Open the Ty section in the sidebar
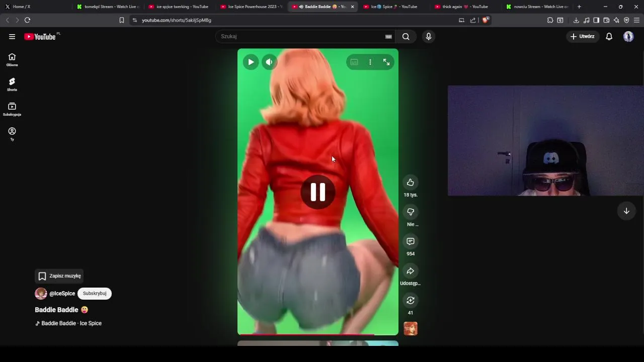Image resolution: width=644 pixels, height=362 pixels. (x=12, y=133)
